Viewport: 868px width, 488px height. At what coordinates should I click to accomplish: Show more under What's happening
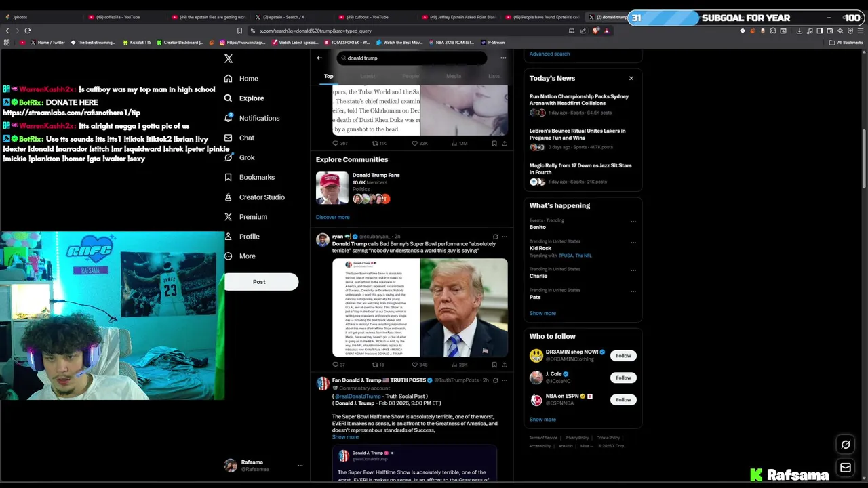pyautogui.click(x=542, y=314)
